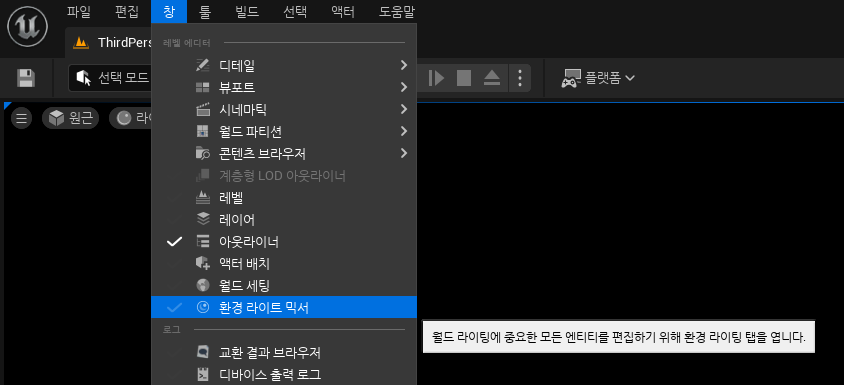Click the 시네마틱 clapperboard icon
Viewport: 844px width, 385px height.
202,110
